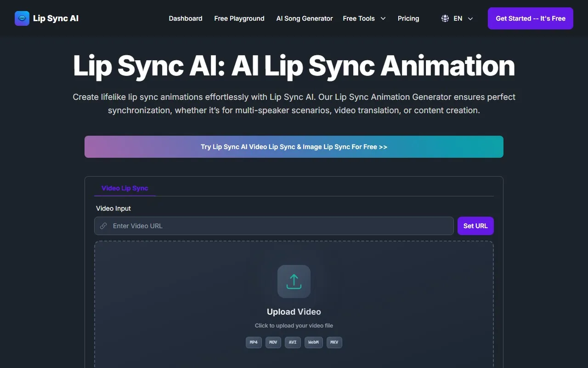Image resolution: width=588 pixels, height=368 pixels.
Task: Click the Upload Video drop zone
Action: click(x=294, y=312)
